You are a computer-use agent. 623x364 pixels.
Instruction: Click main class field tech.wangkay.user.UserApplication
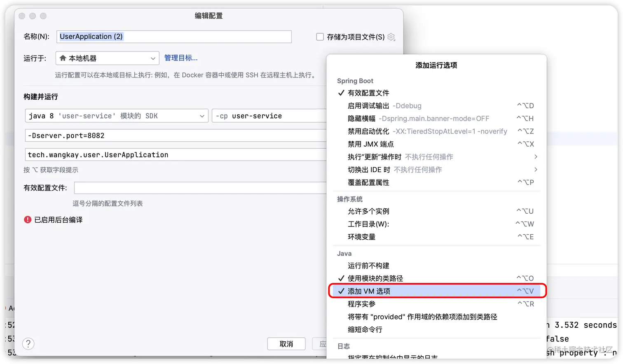click(x=176, y=155)
